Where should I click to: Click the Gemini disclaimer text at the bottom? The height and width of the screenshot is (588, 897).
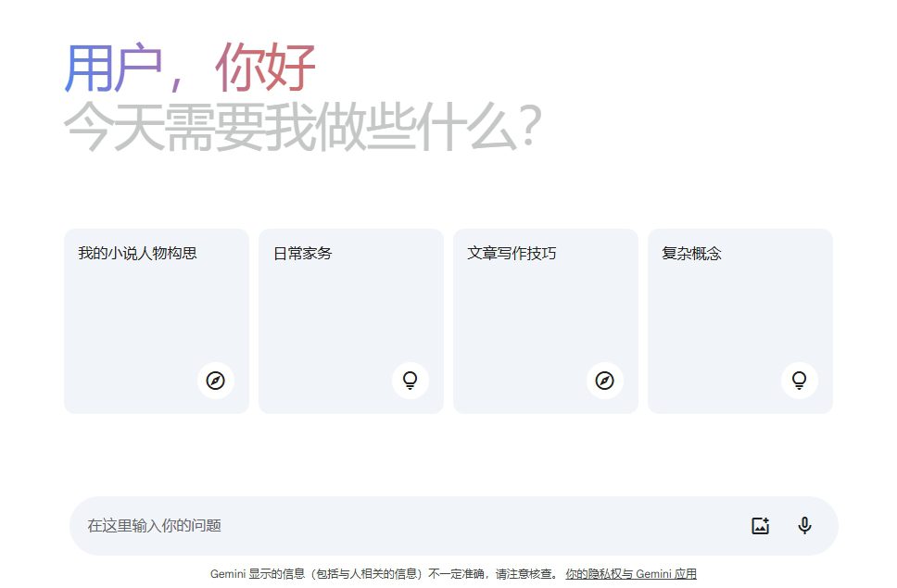click(380, 573)
